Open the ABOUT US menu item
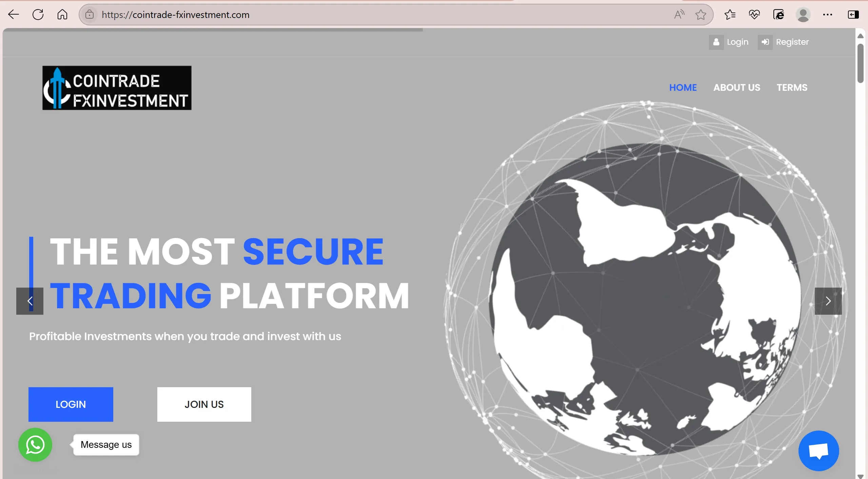This screenshot has height=479, width=868. pos(737,87)
